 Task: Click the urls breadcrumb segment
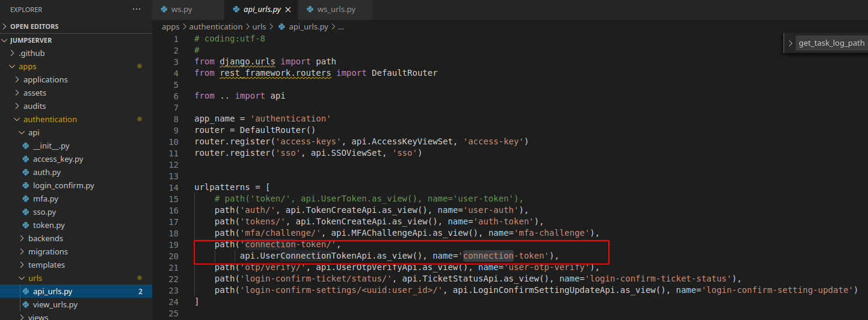tap(259, 26)
